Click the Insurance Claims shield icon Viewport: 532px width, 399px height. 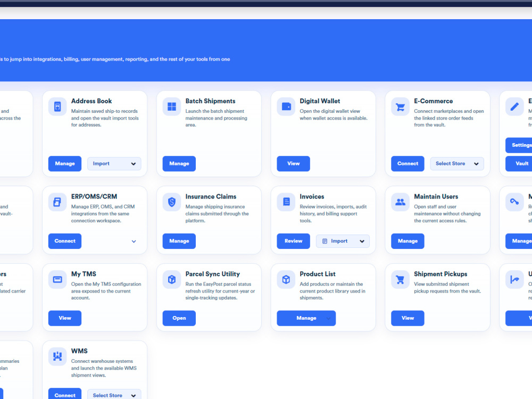coord(172,202)
